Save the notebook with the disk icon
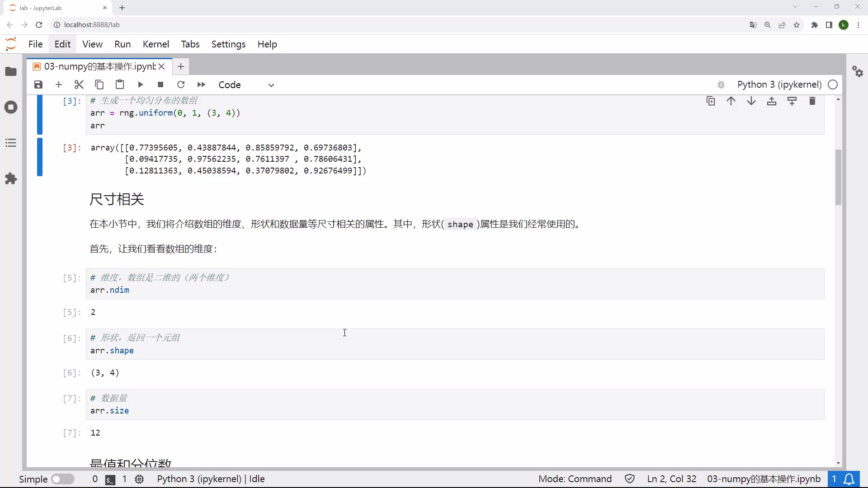The height and width of the screenshot is (488, 868). (x=38, y=85)
